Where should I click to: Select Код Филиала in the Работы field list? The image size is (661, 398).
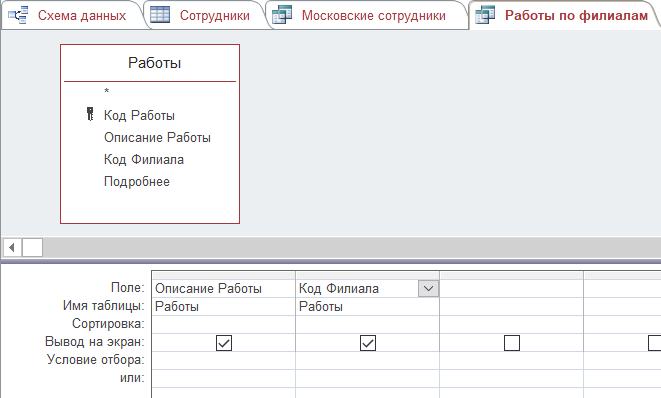pos(144,159)
